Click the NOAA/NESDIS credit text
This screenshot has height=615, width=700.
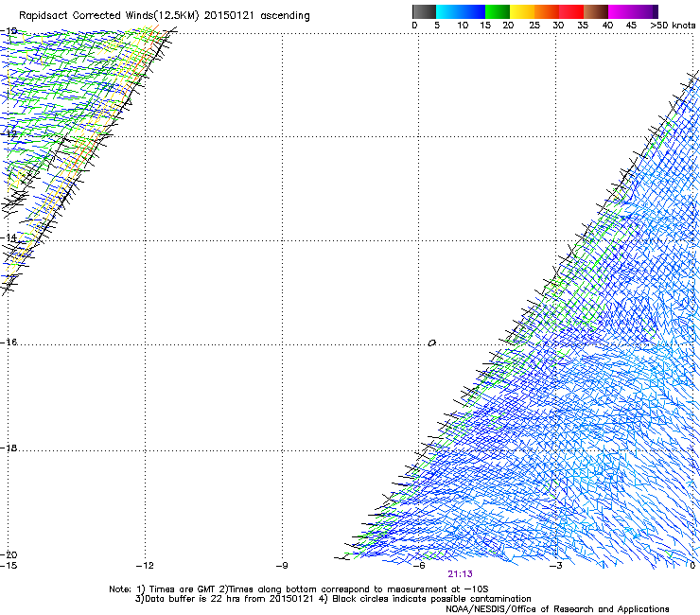point(557,609)
